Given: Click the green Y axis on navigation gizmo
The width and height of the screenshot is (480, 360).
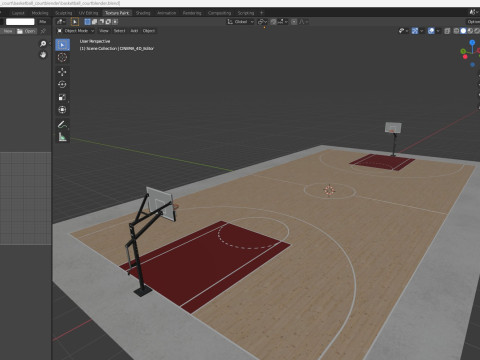Looking at the screenshot, I should tap(463, 51).
